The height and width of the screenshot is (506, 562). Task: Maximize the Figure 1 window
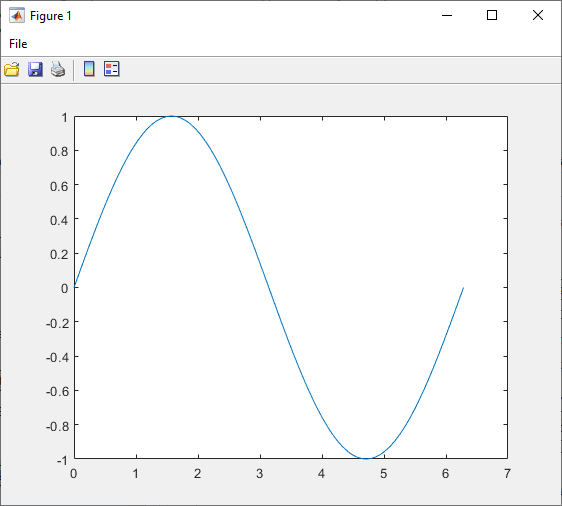[492, 15]
